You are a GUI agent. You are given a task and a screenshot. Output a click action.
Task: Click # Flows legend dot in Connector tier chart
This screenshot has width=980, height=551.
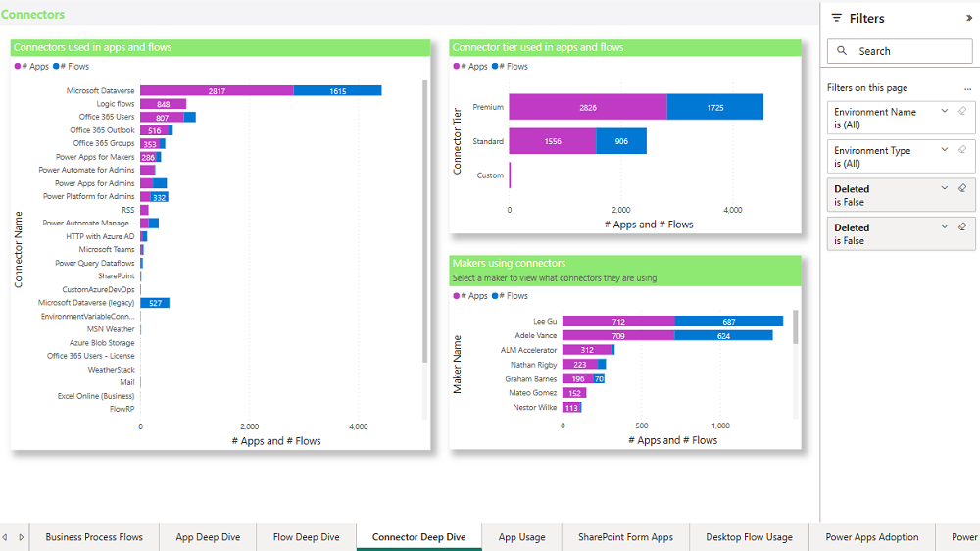[x=502, y=67]
